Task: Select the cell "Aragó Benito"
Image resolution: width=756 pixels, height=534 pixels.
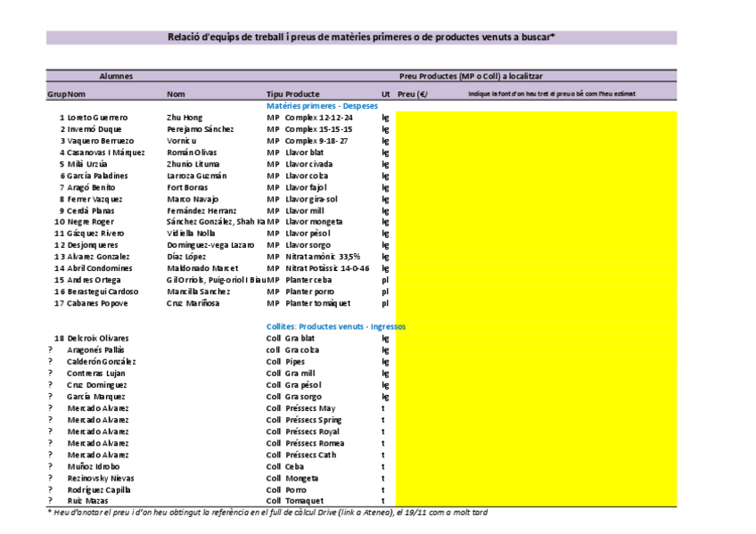Action: coord(91,187)
